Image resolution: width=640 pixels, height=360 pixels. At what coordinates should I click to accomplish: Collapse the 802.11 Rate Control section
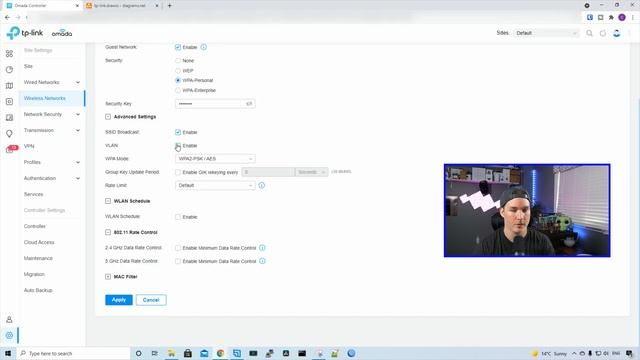click(x=108, y=232)
